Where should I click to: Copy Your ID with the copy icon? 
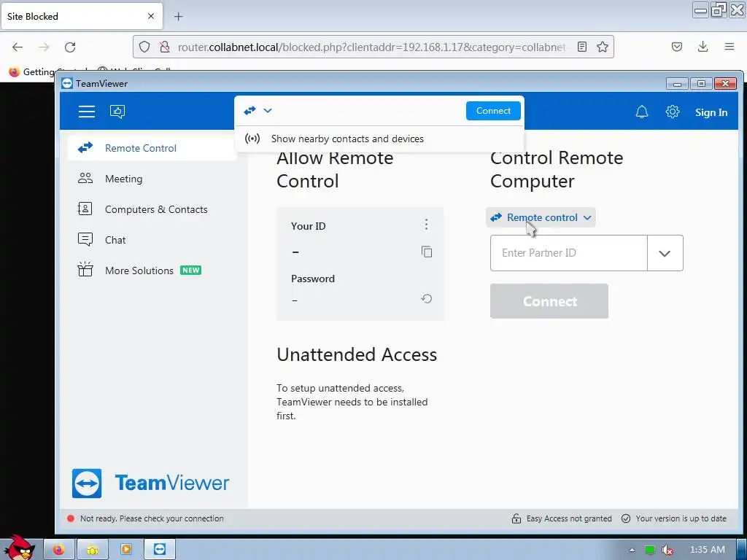[427, 252]
